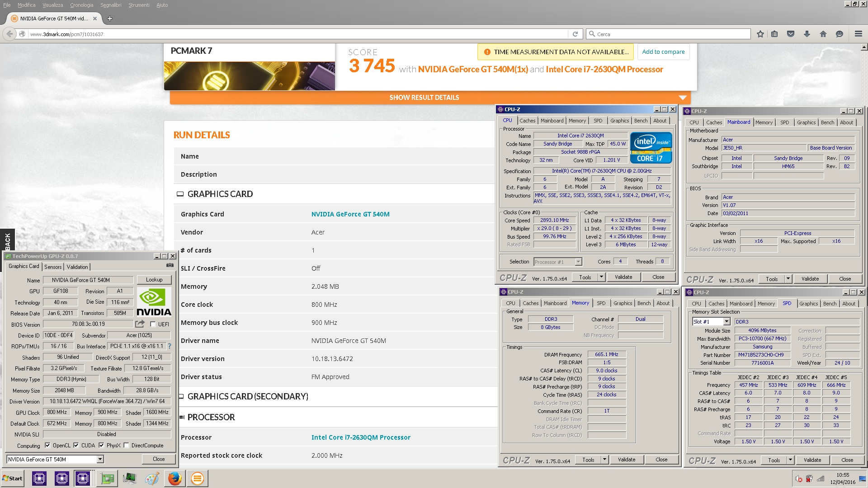Screen dimensions: 868x488
Task: Open Caches tab in the CPU-Z CPU window
Action: pos(527,121)
